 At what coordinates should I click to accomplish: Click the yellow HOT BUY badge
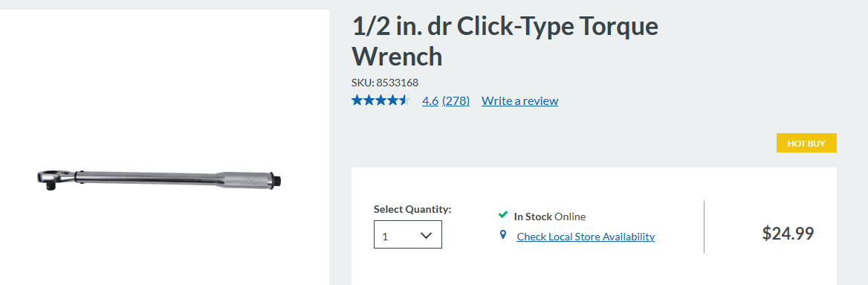[806, 143]
